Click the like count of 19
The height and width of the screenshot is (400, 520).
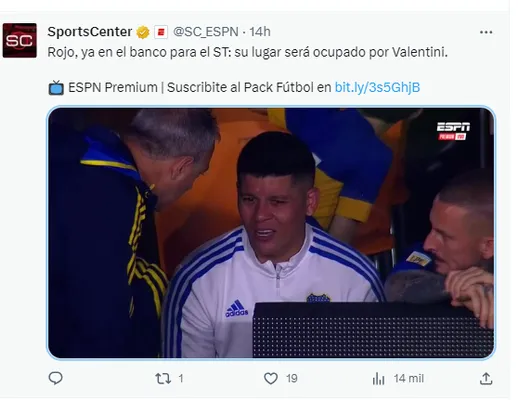(292, 379)
